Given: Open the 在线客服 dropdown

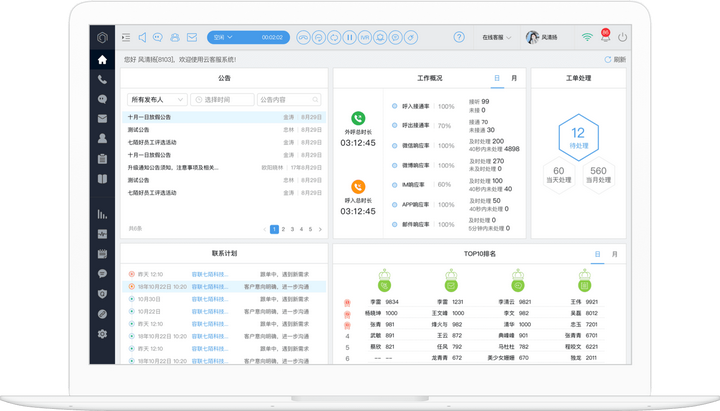Looking at the screenshot, I should [496, 37].
